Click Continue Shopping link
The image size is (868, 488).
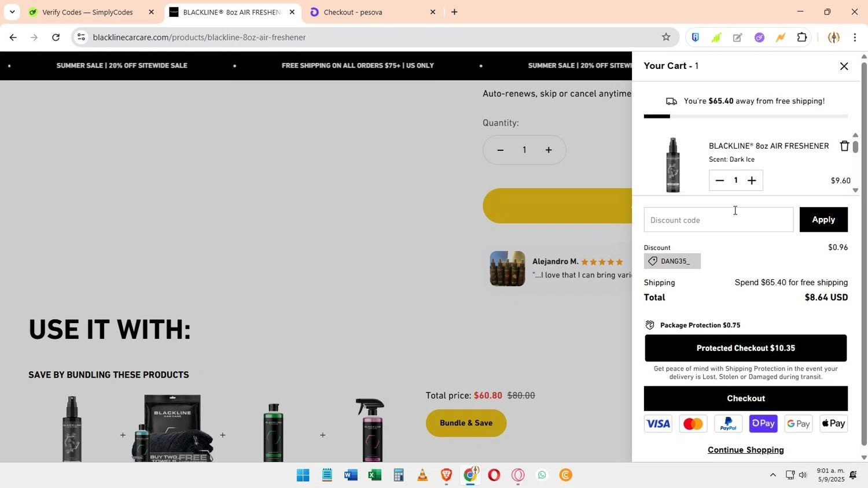[x=745, y=450]
